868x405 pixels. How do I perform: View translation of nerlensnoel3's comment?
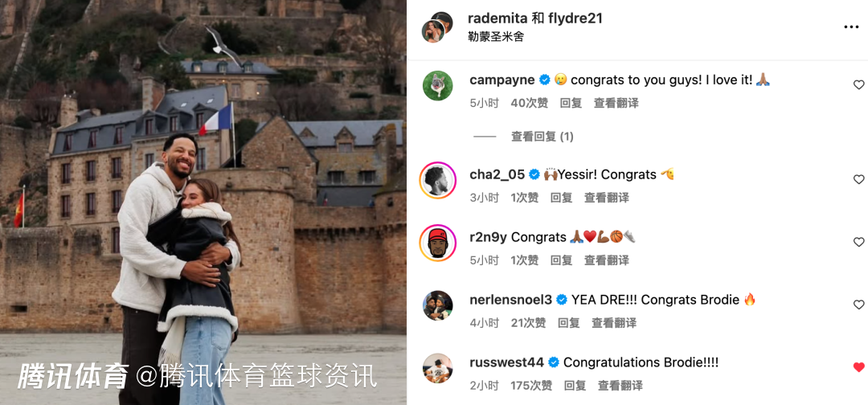point(614,322)
